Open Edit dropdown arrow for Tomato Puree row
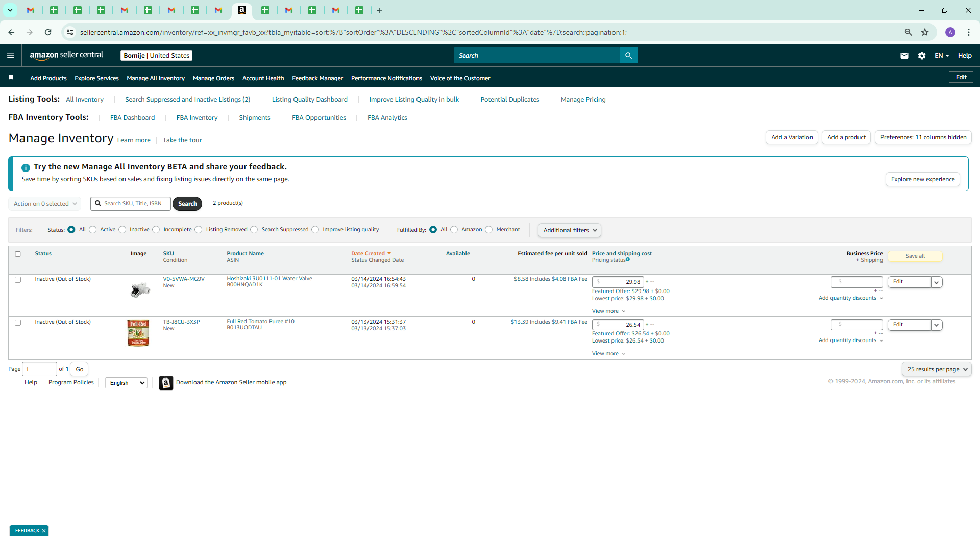Screen dimensions: 980x536 coord(937,325)
